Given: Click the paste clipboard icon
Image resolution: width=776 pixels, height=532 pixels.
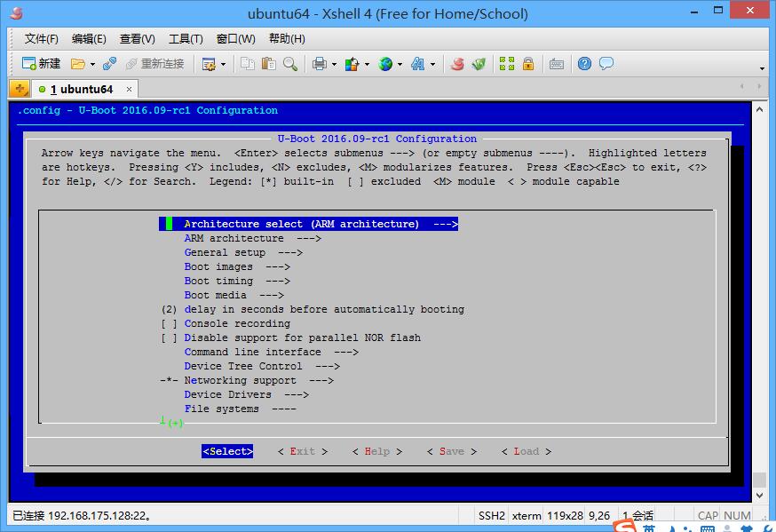Looking at the screenshot, I should click(269, 64).
